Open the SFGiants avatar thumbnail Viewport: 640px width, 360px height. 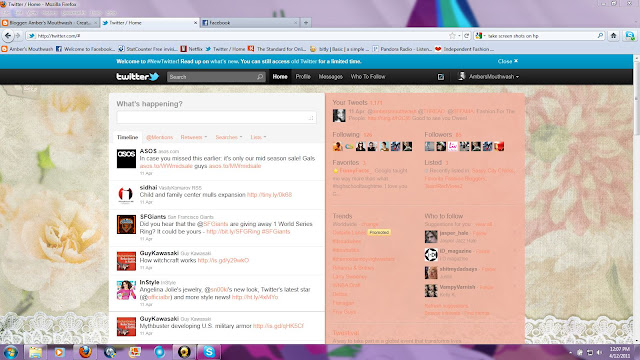tap(126, 224)
